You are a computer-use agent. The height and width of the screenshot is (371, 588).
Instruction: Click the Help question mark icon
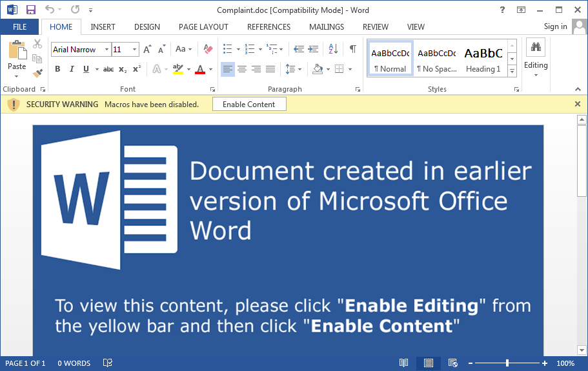pyautogui.click(x=502, y=10)
